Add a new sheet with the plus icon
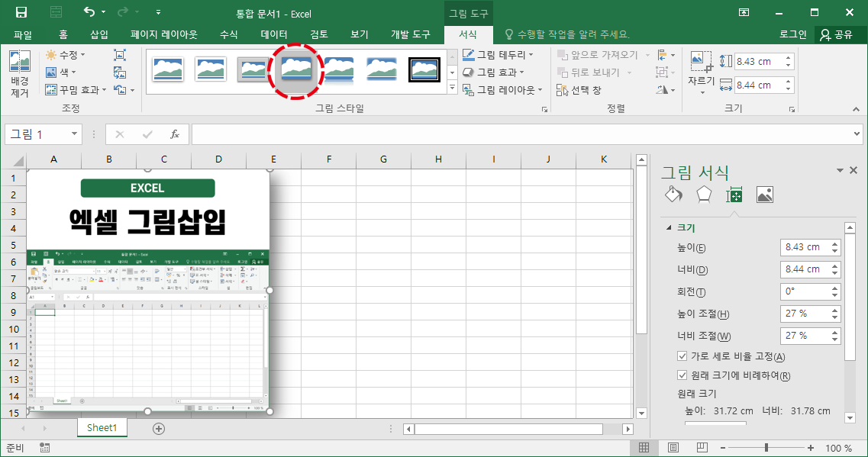The image size is (868, 457). [158, 428]
